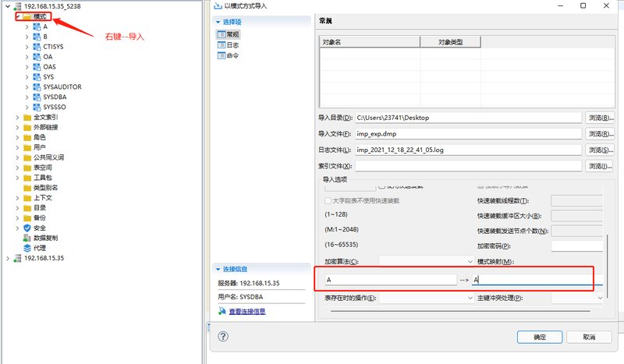Expand the 用户 folder
Viewport: 624px width, 364px height.
click(17, 147)
